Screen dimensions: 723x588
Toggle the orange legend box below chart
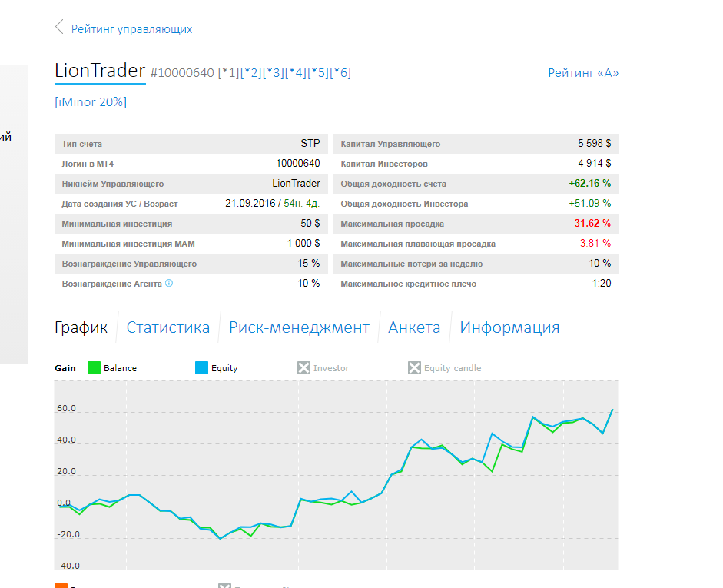coord(61,586)
